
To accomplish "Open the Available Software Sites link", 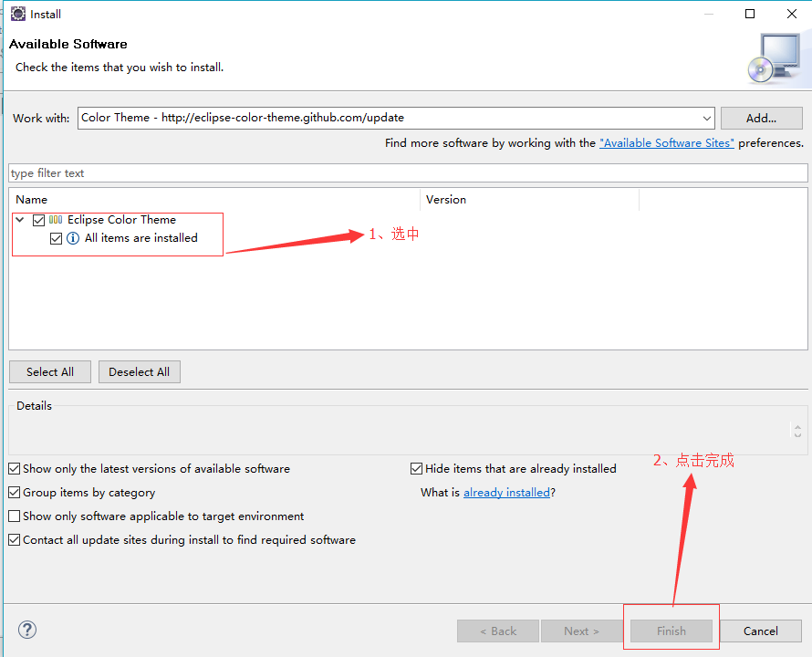I will click(x=667, y=143).
